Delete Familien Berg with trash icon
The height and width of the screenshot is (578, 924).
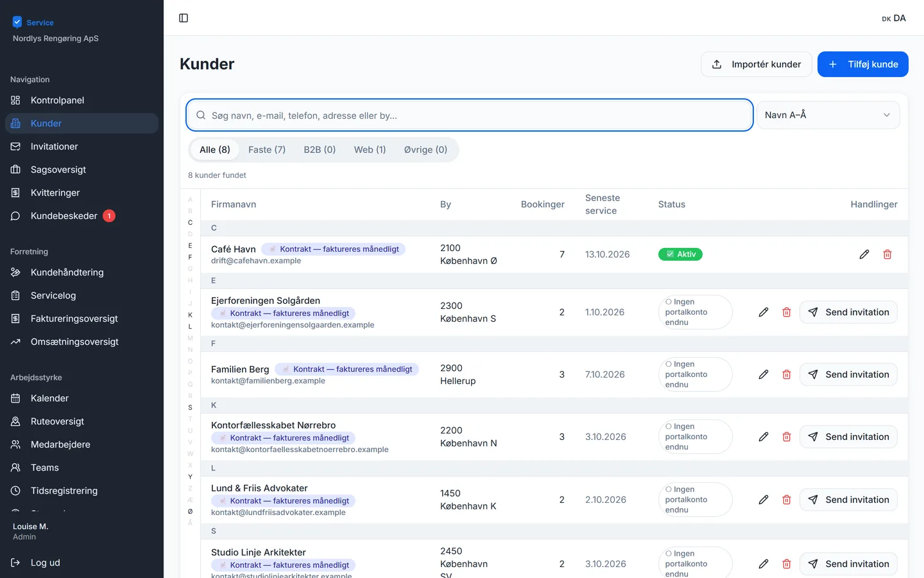tap(787, 374)
